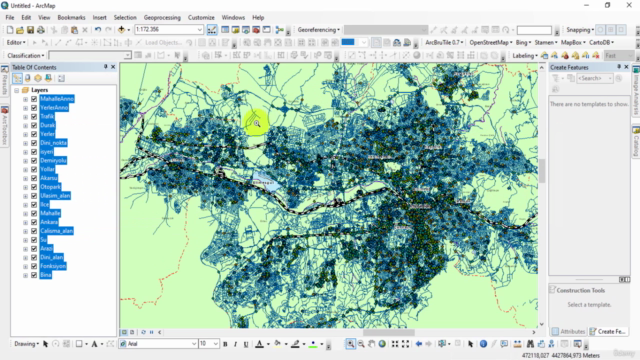Switch TOC to List By Selection
This screenshot has height=360, width=640.
point(48,78)
